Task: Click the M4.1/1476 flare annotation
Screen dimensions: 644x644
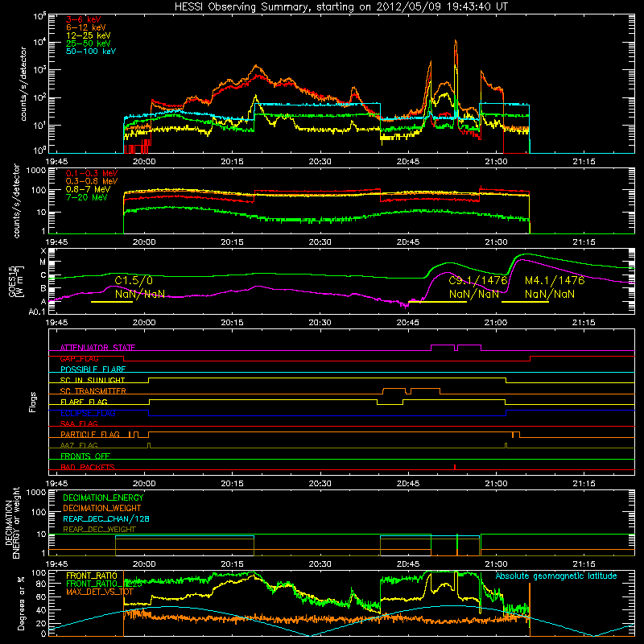Action: click(x=555, y=280)
